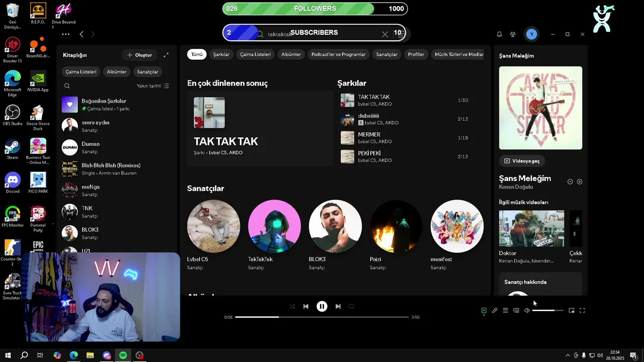
Task: Open Windows Start menu
Action: tap(8, 355)
